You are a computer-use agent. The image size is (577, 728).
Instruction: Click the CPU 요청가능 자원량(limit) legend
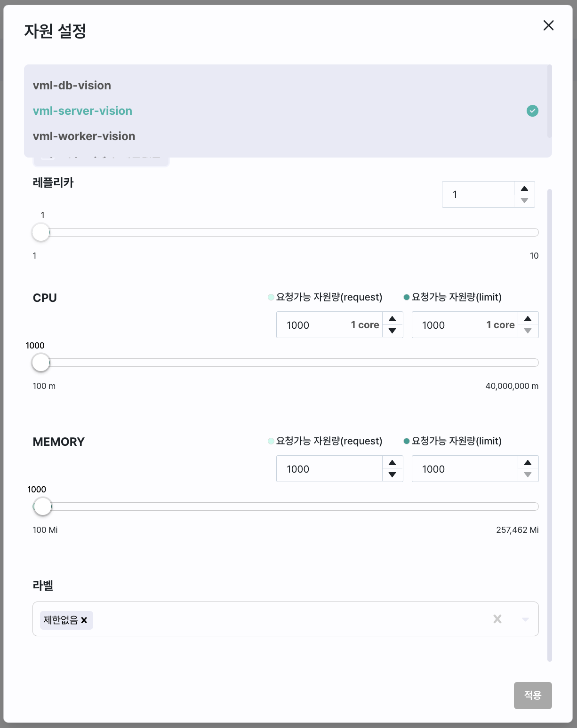[453, 297]
